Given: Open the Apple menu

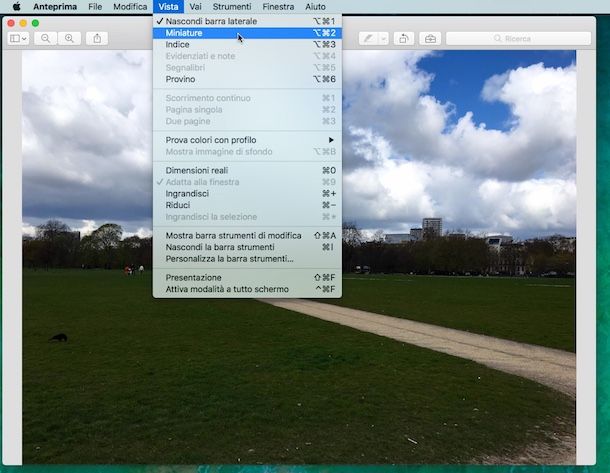Looking at the screenshot, I should (17, 7).
